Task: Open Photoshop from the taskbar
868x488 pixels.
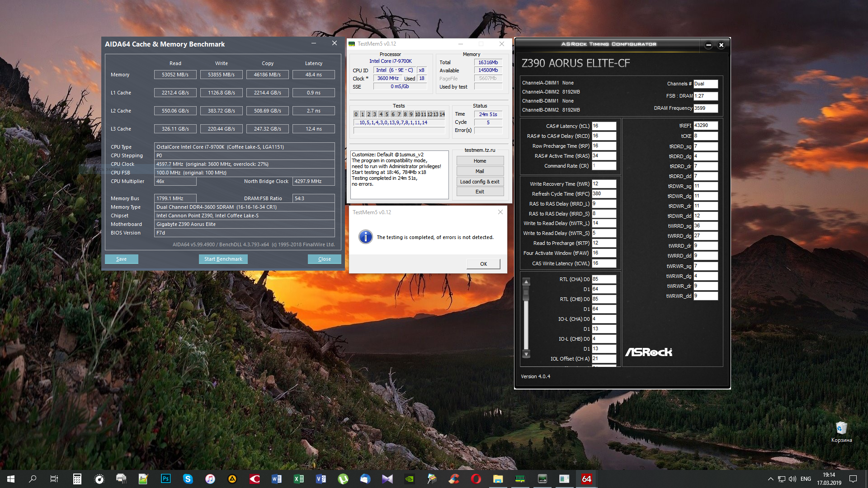Action: [x=166, y=479]
